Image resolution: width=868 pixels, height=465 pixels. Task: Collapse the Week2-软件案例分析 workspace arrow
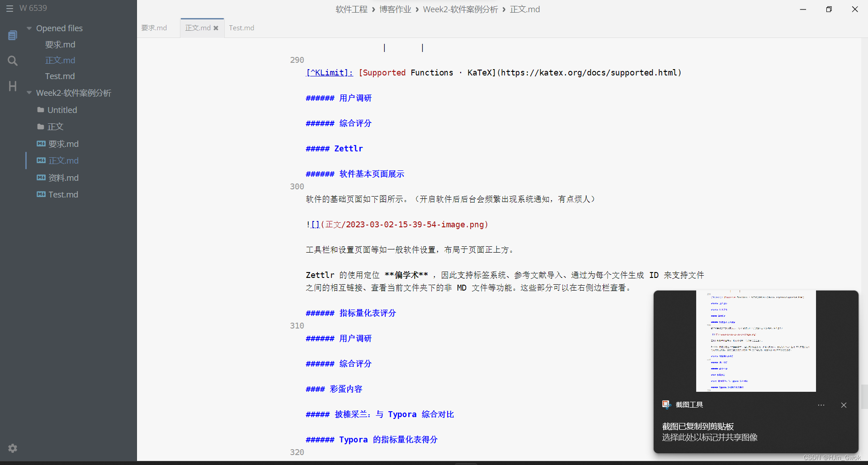click(x=29, y=93)
